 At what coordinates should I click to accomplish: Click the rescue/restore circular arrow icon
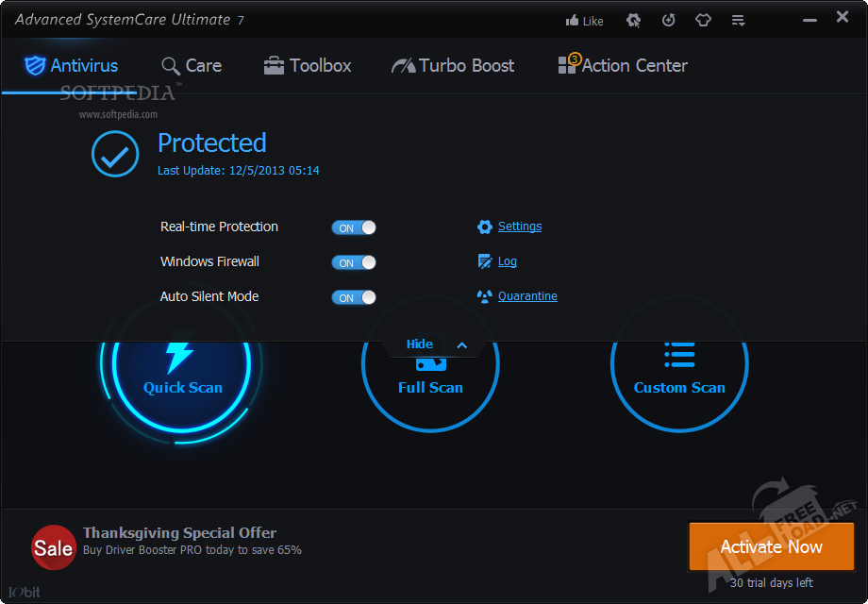tap(668, 20)
